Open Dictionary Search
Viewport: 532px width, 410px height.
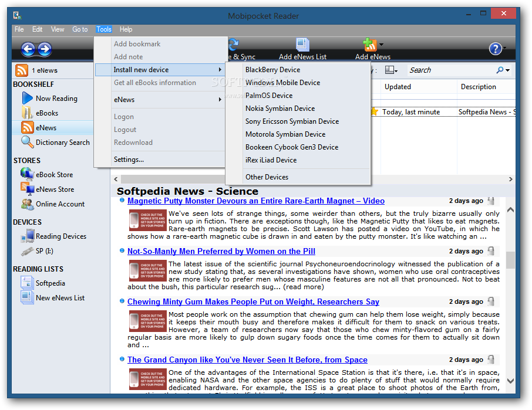pos(63,143)
